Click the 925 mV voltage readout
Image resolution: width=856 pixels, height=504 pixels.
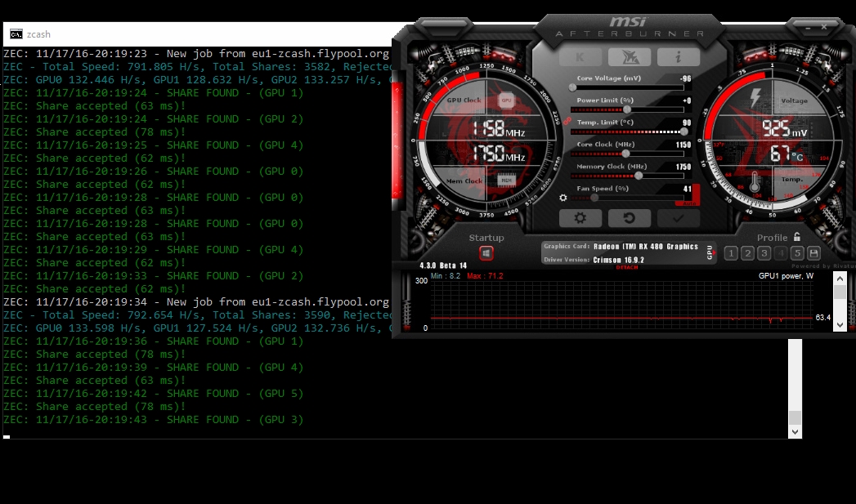coord(785,129)
